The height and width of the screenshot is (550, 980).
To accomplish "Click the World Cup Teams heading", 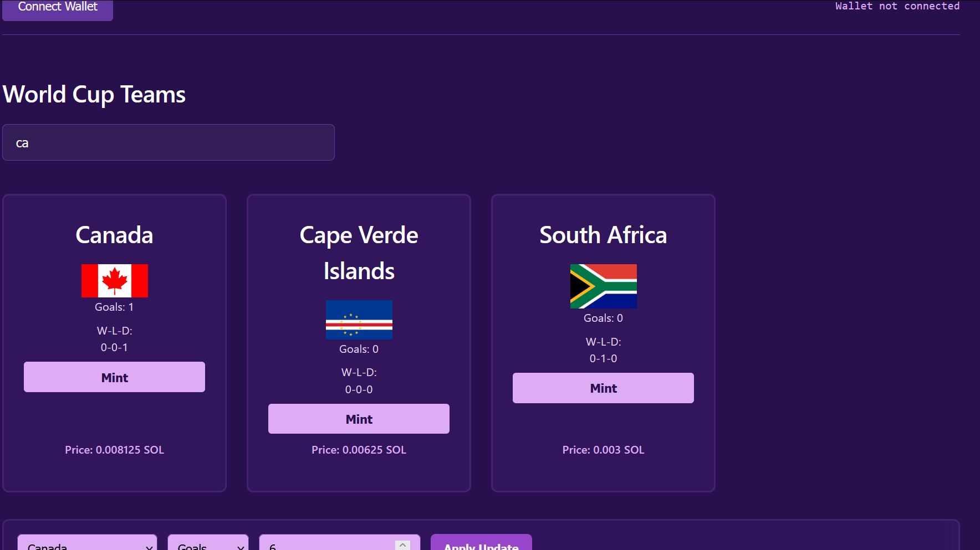I will click(x=94, y=94).
